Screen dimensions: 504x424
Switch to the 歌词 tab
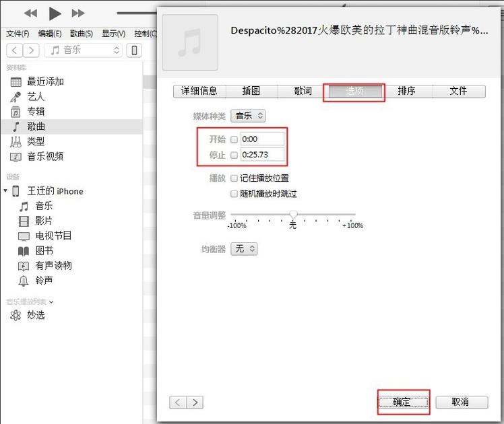click(x=303, y=91)
